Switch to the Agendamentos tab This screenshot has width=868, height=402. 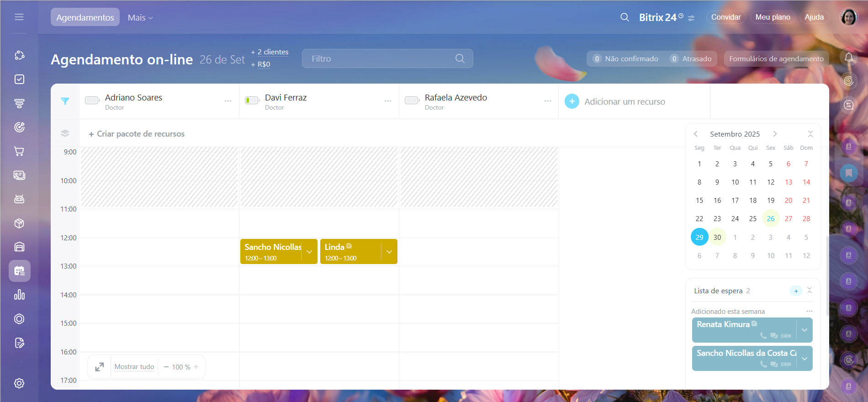[x=85, y=17]
